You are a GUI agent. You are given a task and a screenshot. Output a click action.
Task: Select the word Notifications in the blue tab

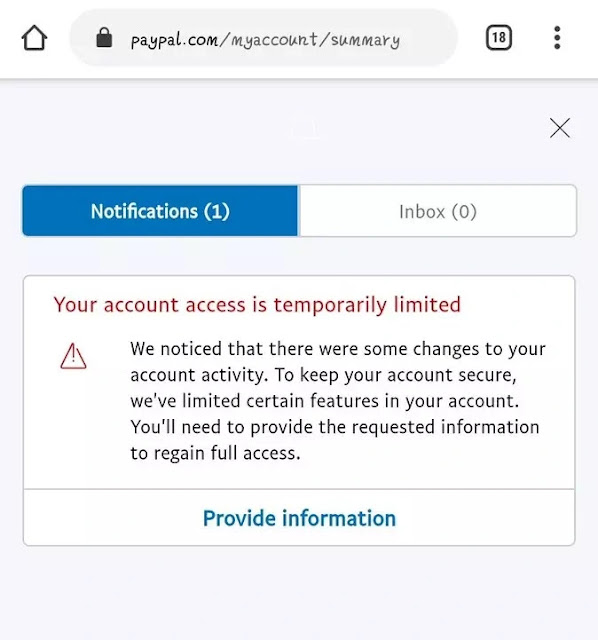click(144, 211)
